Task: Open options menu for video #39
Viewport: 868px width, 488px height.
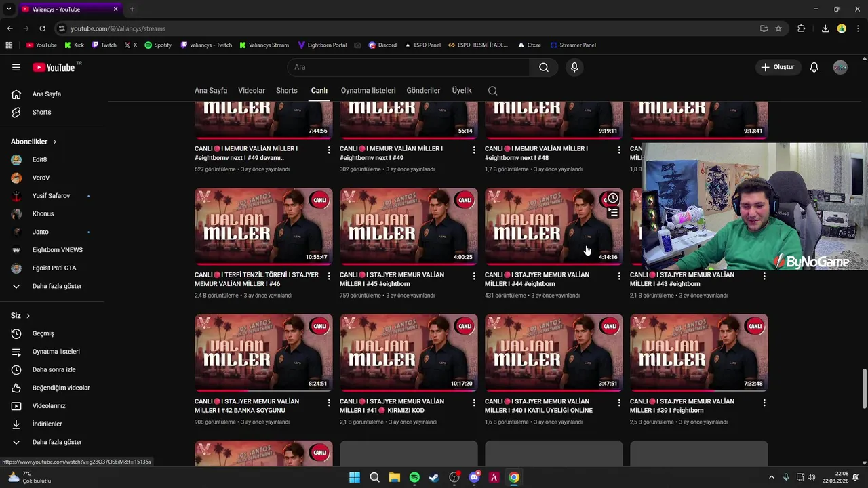Action: (x=764, y=403)
